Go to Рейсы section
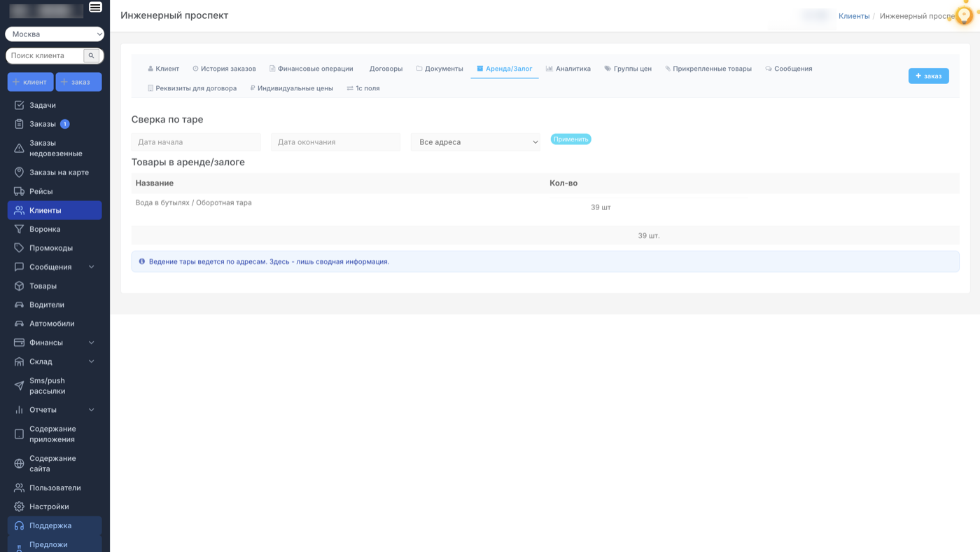 (41, 191)
